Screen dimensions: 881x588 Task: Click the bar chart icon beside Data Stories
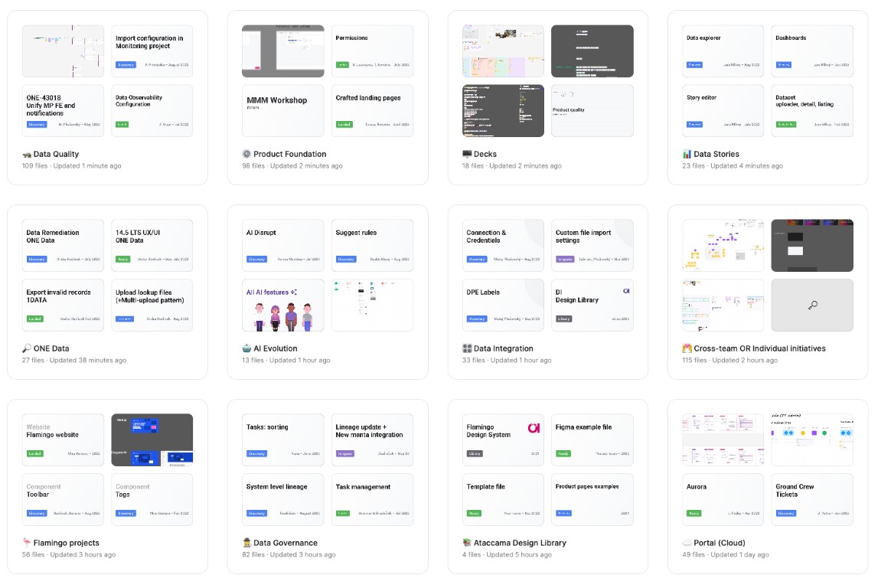(x=687, y=154)
